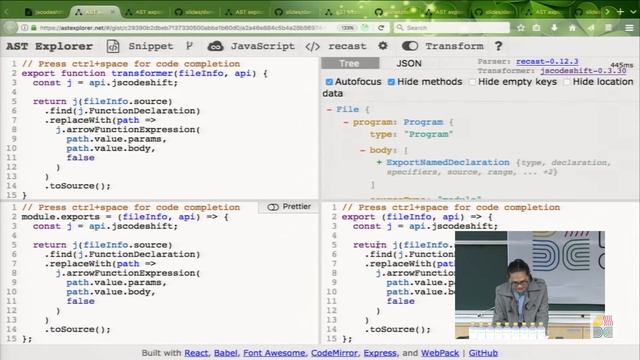Open the GitHub footer link

[483, 353]
